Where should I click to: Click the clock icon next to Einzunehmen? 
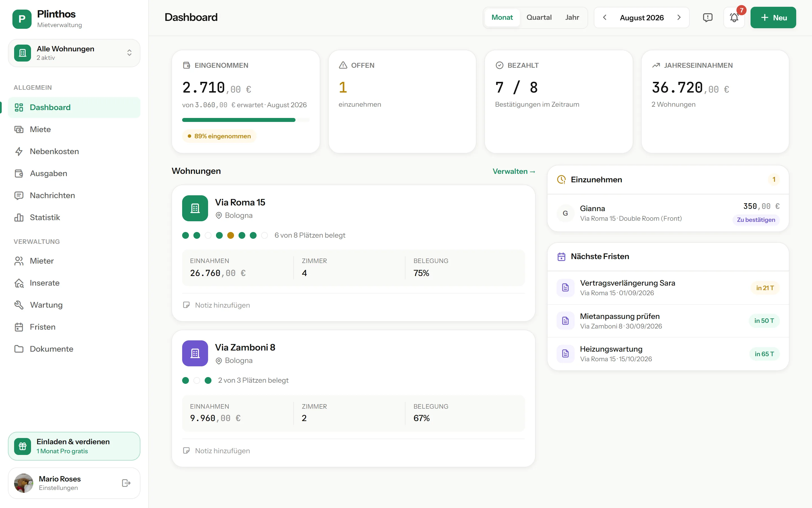click(561, 179)
